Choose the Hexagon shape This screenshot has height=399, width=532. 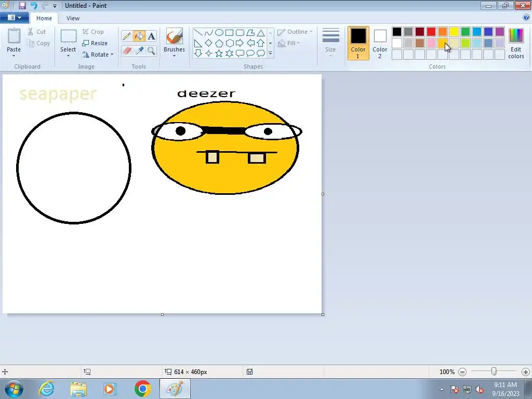pyautogui.click(x=229, y=43)
